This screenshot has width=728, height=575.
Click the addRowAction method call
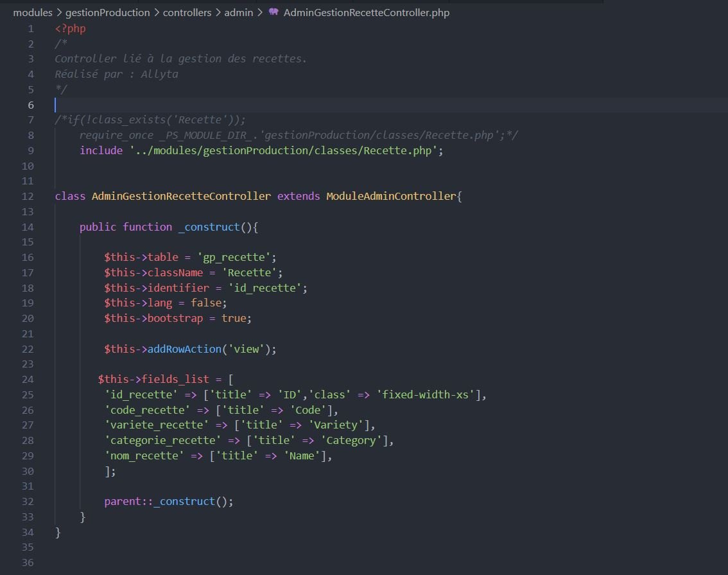(x=184, y=349)
